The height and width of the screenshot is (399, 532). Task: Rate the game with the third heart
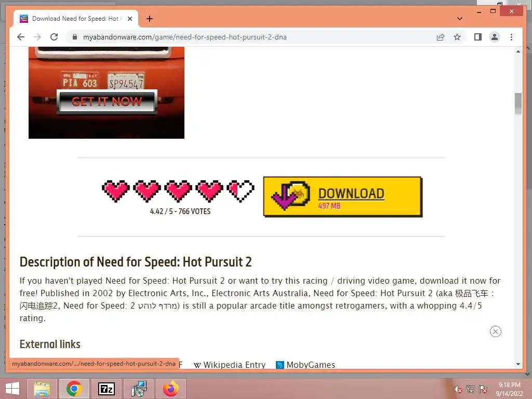178,191
